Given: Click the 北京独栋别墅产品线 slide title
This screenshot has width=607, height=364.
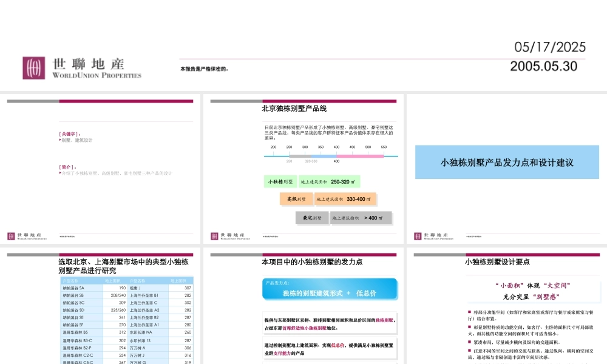Looking at the screenshot, I should click(x=294, y=109).
